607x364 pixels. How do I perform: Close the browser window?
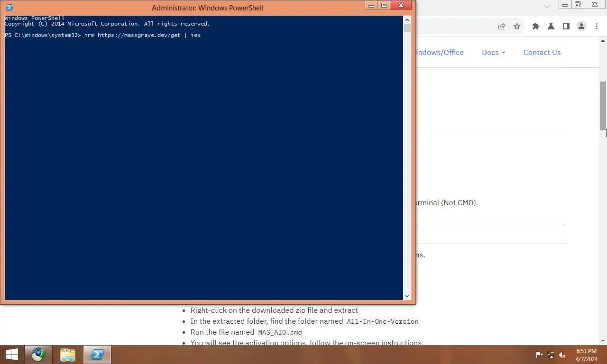(x=595, y=5)
